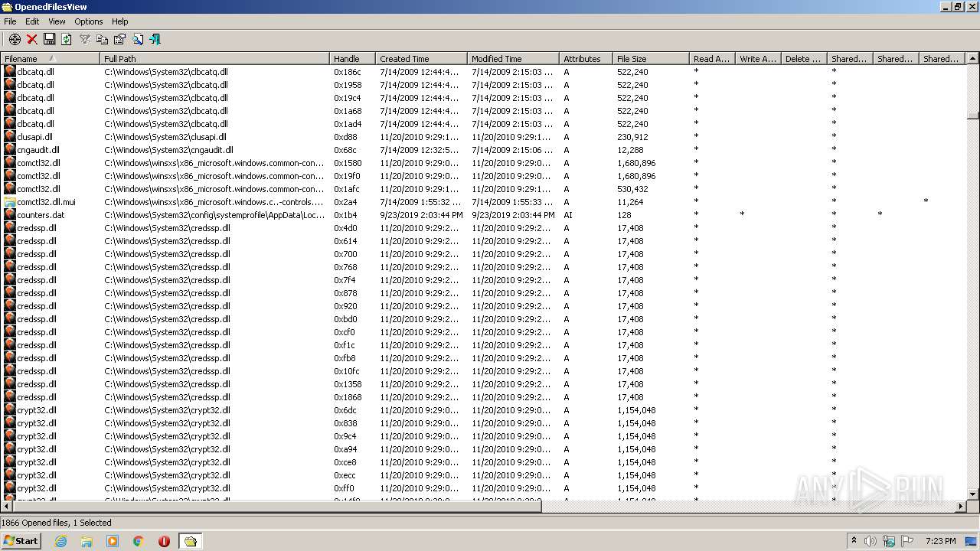Click file size cell 12,288
The image size is (980, 551).
point(630,150)
